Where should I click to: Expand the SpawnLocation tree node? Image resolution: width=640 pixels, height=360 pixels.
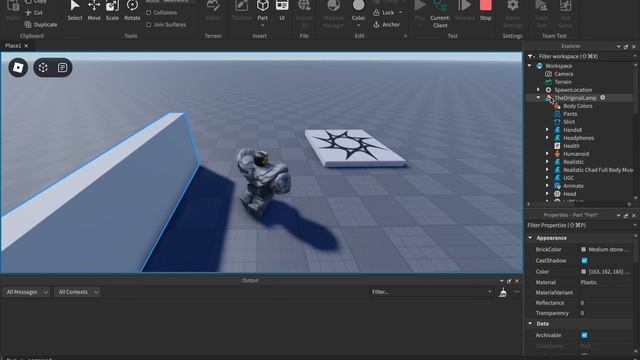pos(538,90)
